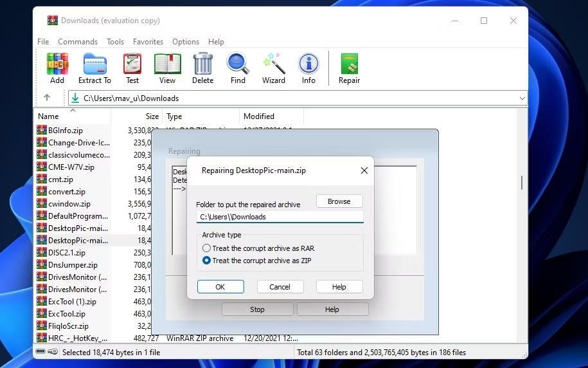588x368 pixels.
Task: Click the Test archive toolbar icon
Action: [x=132, y=64]
